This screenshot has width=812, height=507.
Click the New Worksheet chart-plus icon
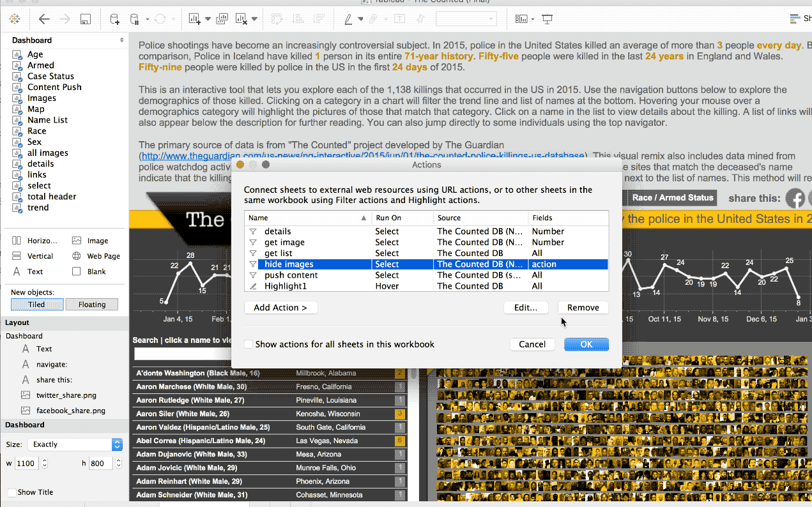[x=195, y=19]
